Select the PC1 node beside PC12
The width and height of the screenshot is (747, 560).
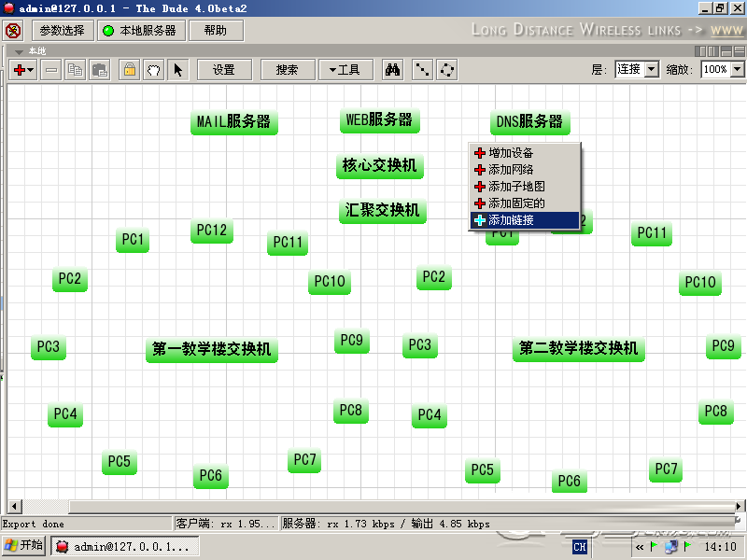[x=133, y=240]
